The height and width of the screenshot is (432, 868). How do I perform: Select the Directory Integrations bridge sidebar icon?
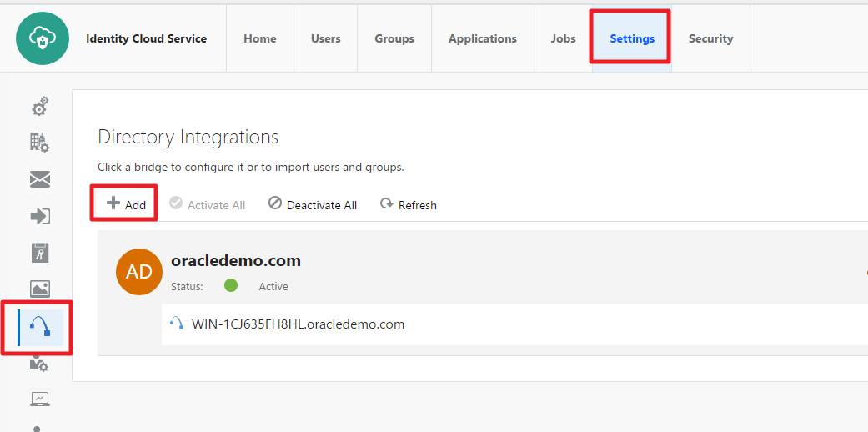click(x=40, y=327)
